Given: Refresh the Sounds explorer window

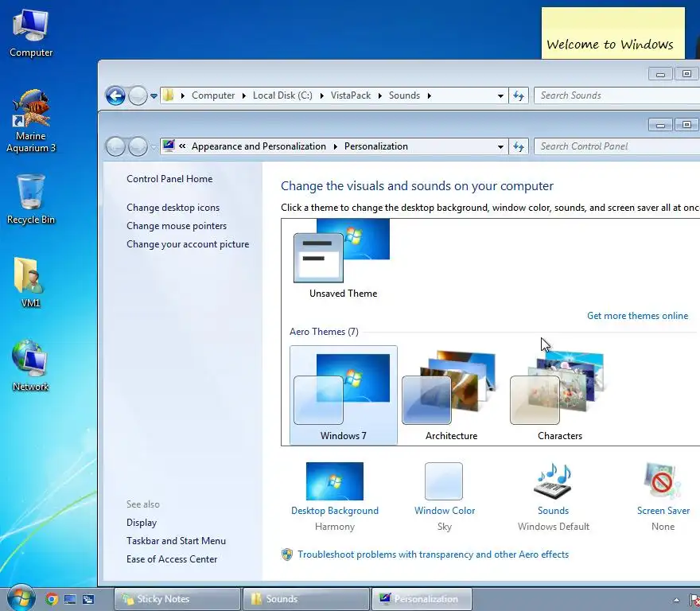Looking at the screenshot, I should click(x=519, y=95).
